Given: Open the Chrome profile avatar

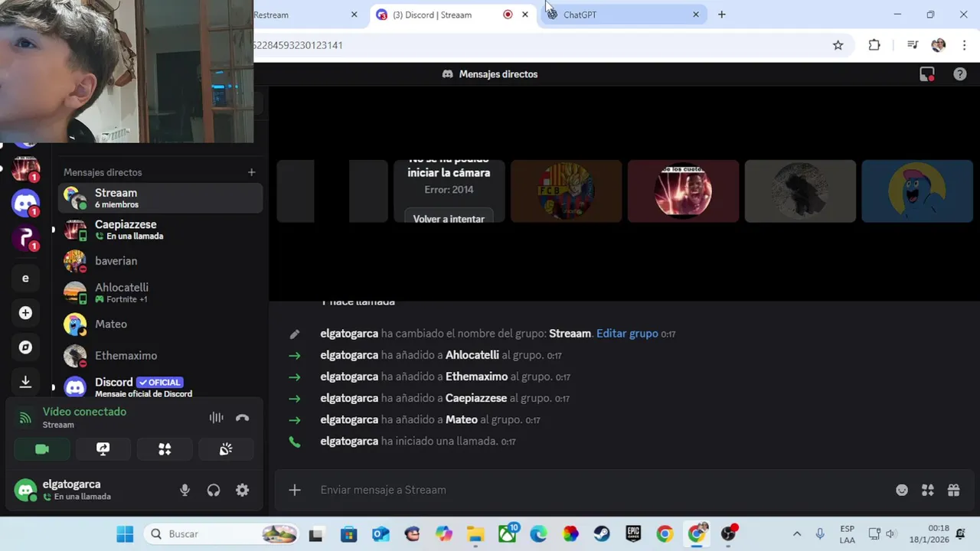Looking at the screenshot, I should tap(939, 45).
